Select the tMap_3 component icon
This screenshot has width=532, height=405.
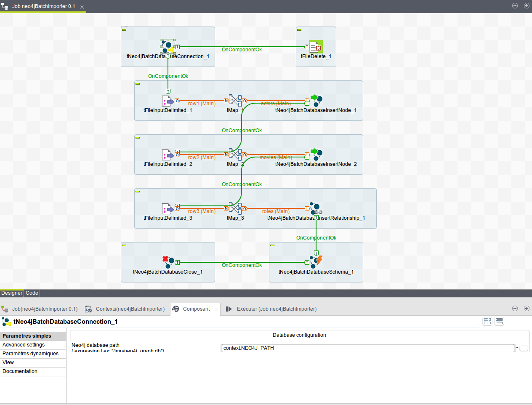pyautogui.click(x=235, y=208)
